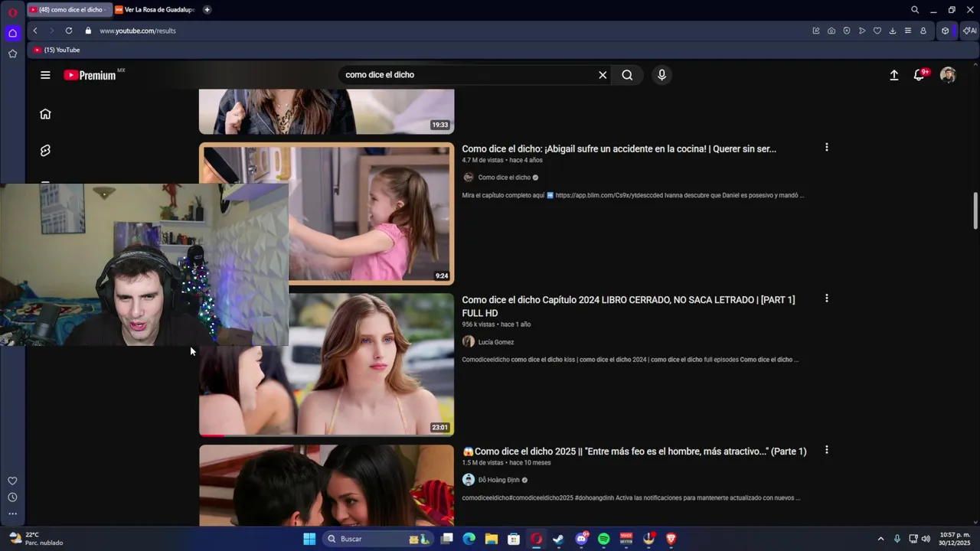Open Opera sidebar three-dots more options
The width and height of the screenshot is (980, 551).
pyautogui.click(x=12, y=514)
